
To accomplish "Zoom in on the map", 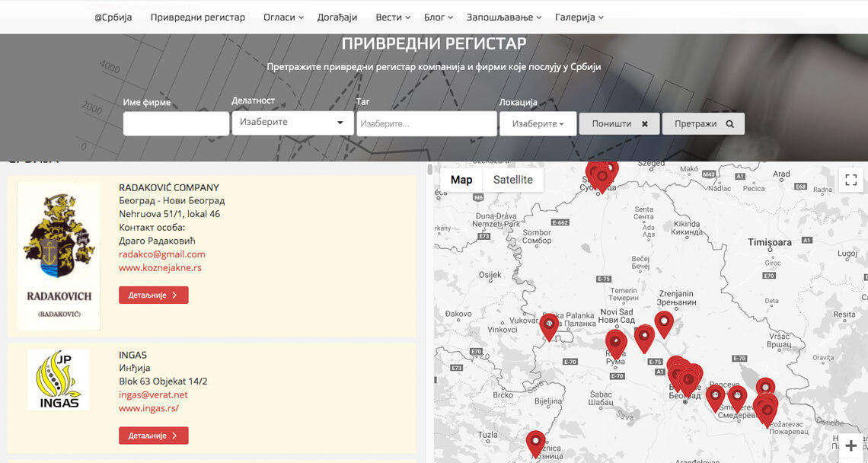I will [850, 446].
